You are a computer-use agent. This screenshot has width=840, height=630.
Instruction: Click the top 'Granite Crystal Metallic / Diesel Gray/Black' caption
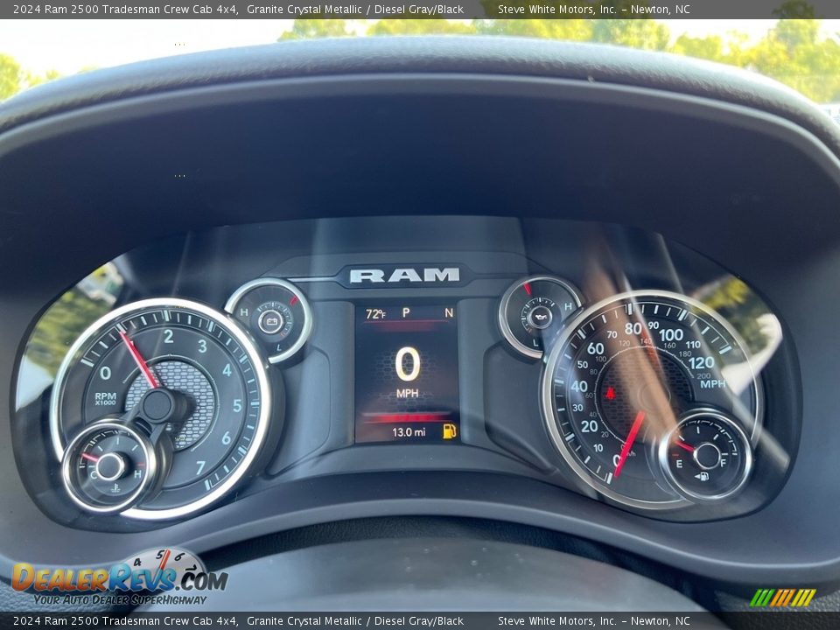[355, 9]
